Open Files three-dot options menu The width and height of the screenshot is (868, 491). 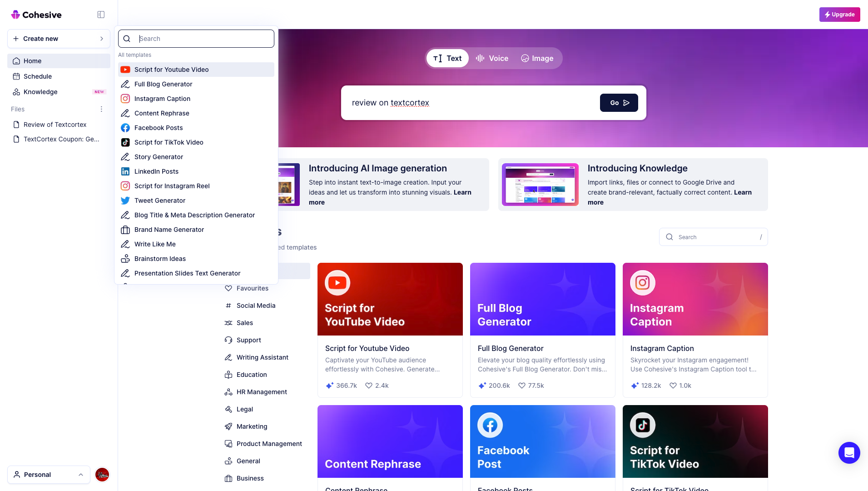(x=101, y=109)
